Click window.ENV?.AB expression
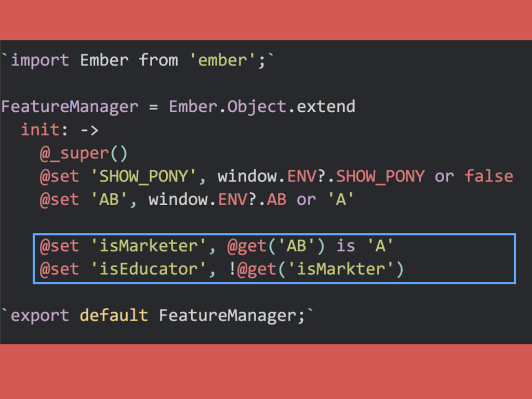 click(217, 199)
